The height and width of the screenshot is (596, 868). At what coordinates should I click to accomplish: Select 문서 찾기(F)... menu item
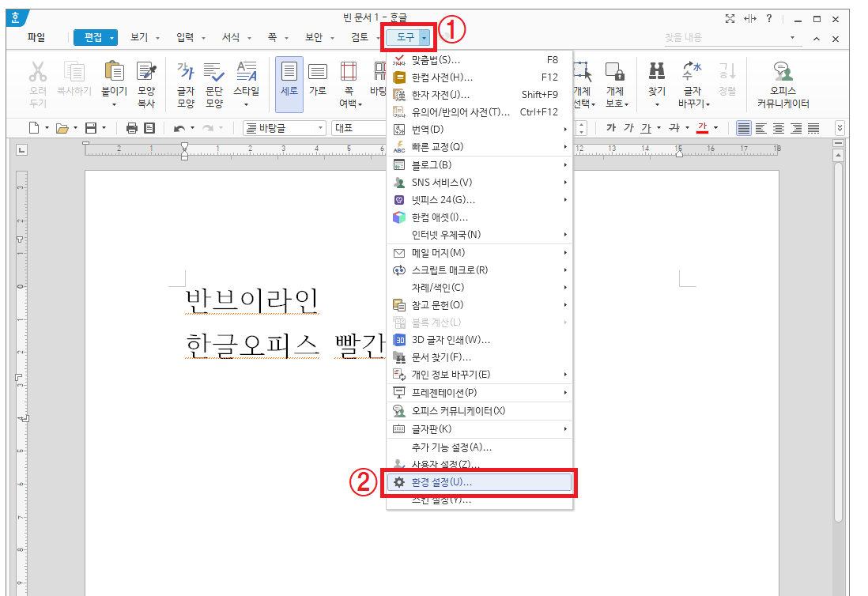(x=479, y=357)
